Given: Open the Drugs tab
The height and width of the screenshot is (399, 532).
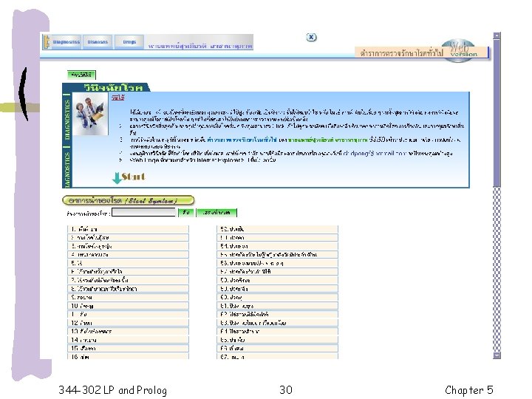Looking at the screenshot, I should pyautogui.click(x=129, y=42).
